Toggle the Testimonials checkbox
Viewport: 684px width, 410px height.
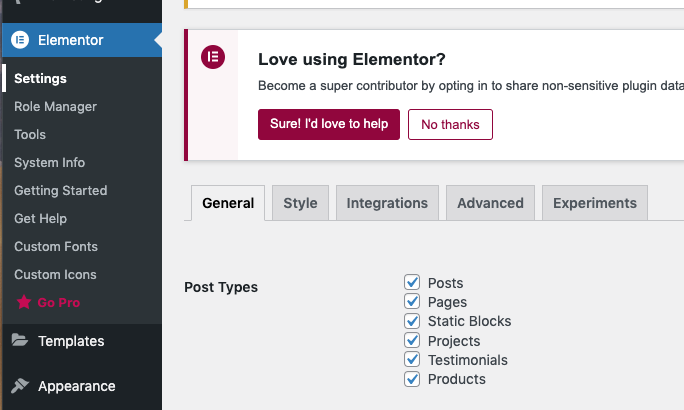click(412, 360)
